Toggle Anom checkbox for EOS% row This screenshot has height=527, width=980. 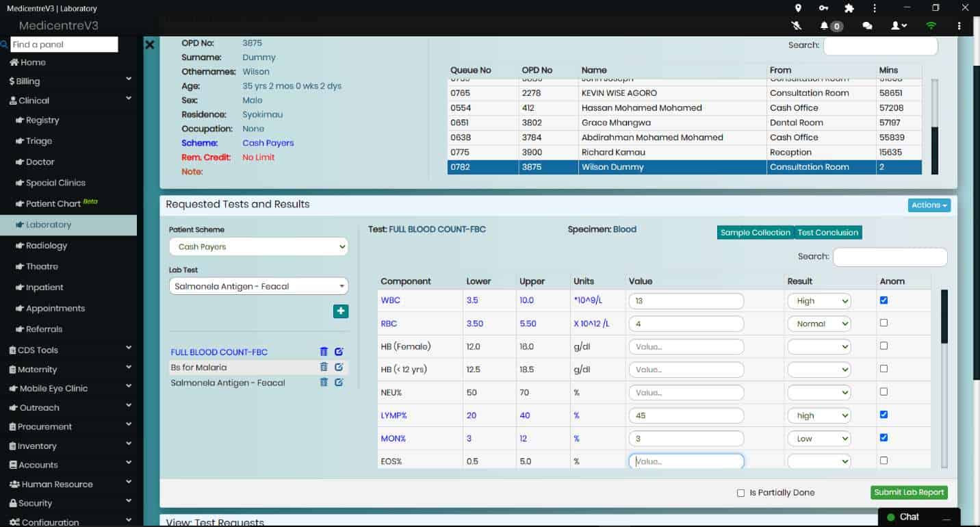884,460
